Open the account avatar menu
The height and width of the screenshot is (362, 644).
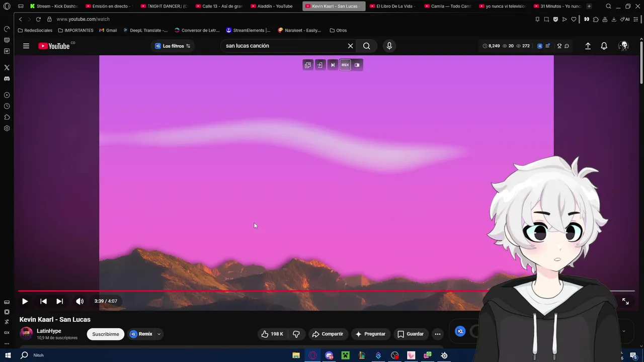point(624,46)
